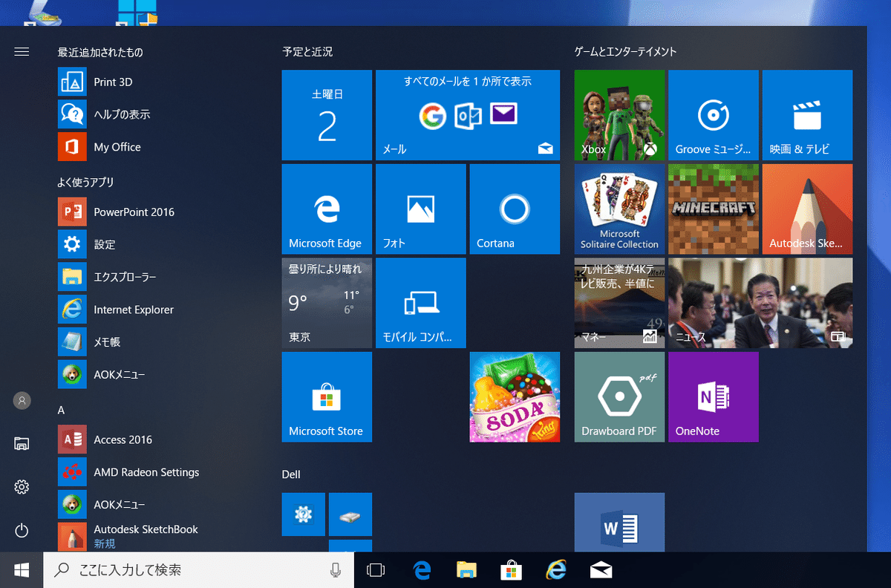This screenshot has width=891, height=588.
Task: Open the 映画 & テレビ tile
Action: [x=807, y=115]
